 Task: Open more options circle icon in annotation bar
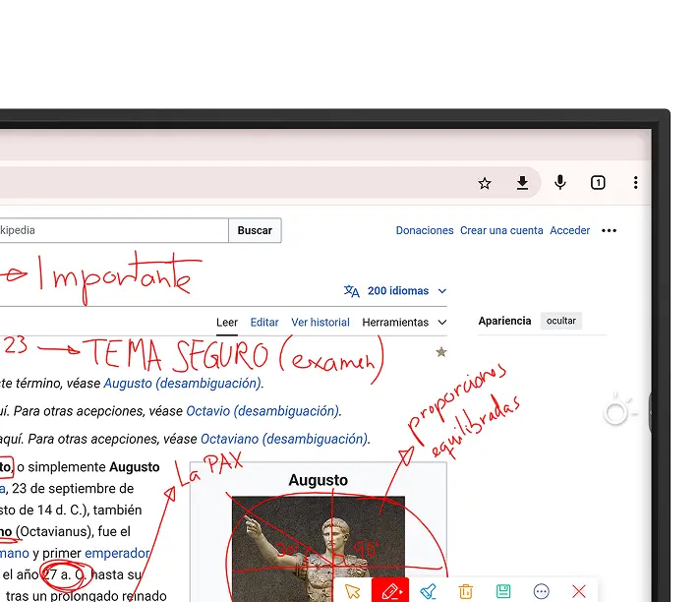coord(541,591)
